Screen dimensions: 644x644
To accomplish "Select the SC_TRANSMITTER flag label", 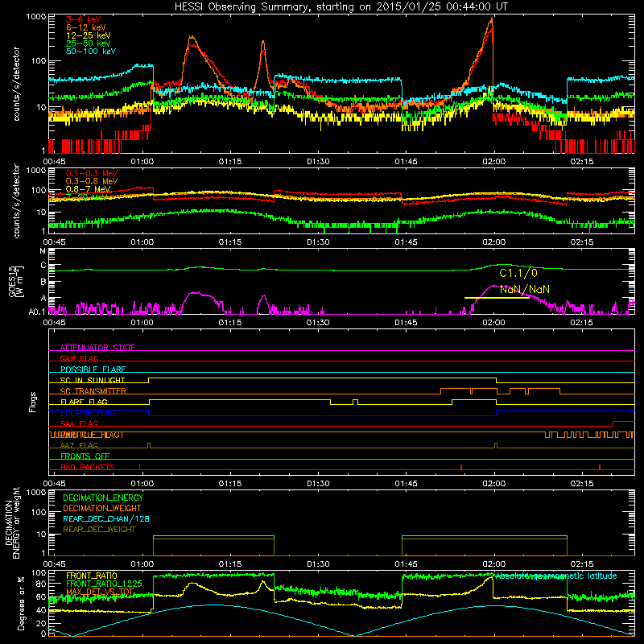I will [93, 391].
